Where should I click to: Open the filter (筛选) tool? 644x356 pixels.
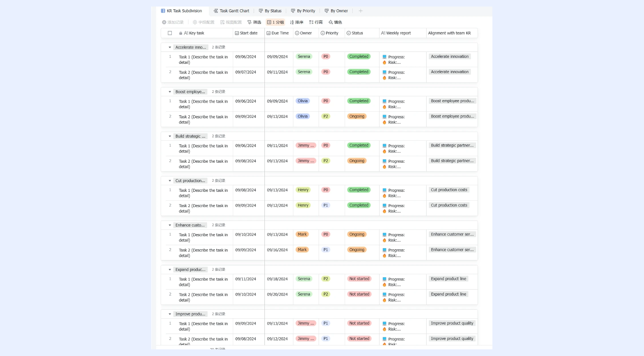coord(254,22)
